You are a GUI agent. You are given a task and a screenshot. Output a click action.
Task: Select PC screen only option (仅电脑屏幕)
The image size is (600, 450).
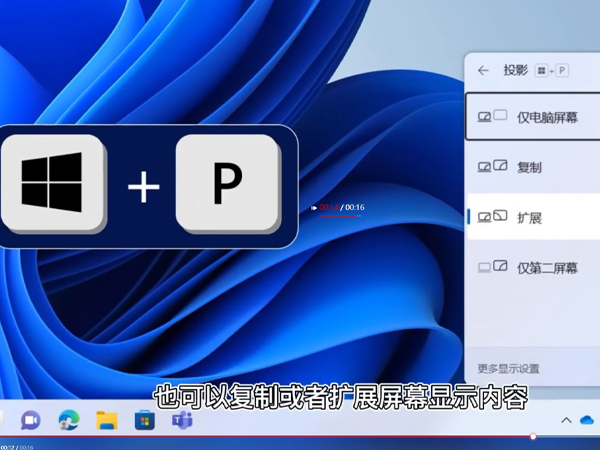pyautogui.click(x=533, y=116)
